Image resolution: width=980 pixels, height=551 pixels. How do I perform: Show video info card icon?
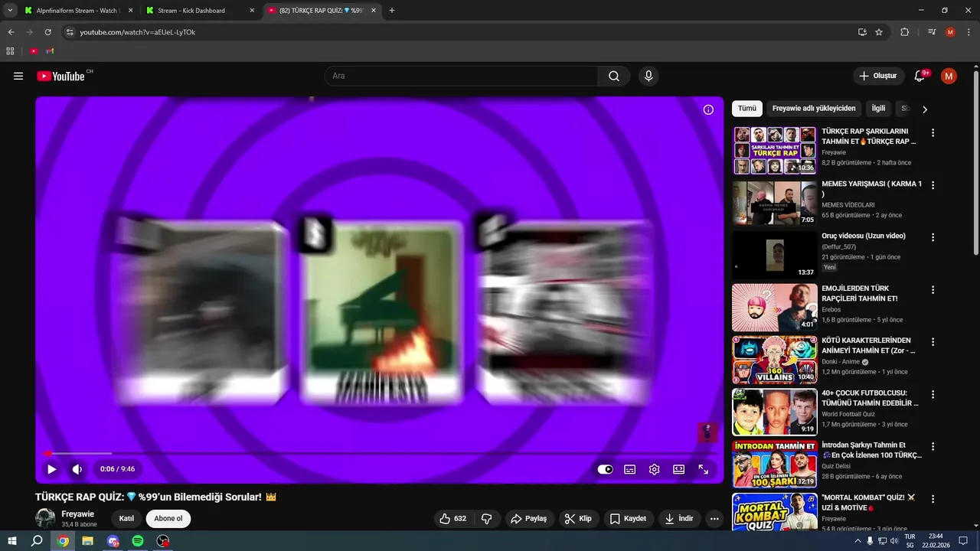coord(708,109)
